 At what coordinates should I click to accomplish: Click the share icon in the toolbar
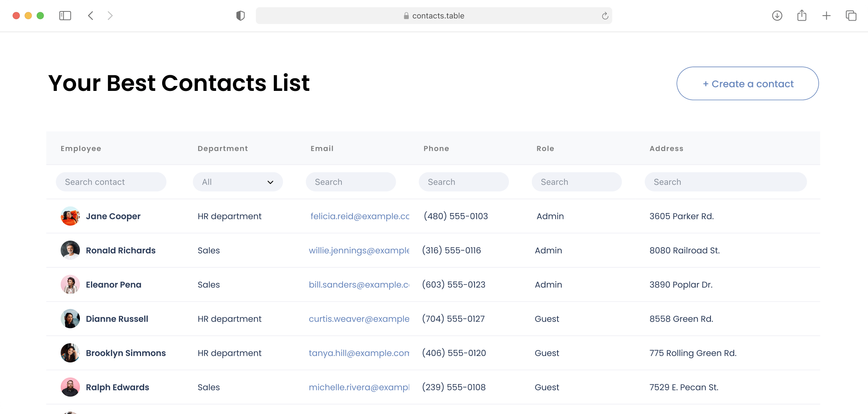[802, 16]
